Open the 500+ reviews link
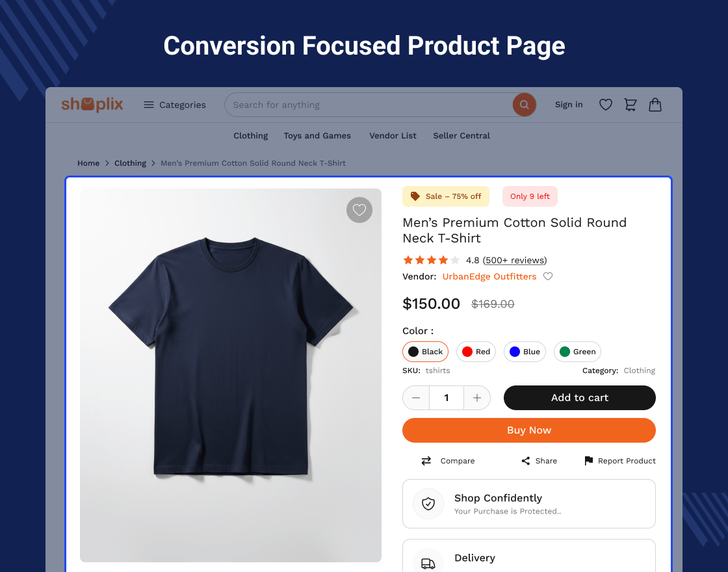The width and height of the screenshot is (728, 572). tap(515, 260)
